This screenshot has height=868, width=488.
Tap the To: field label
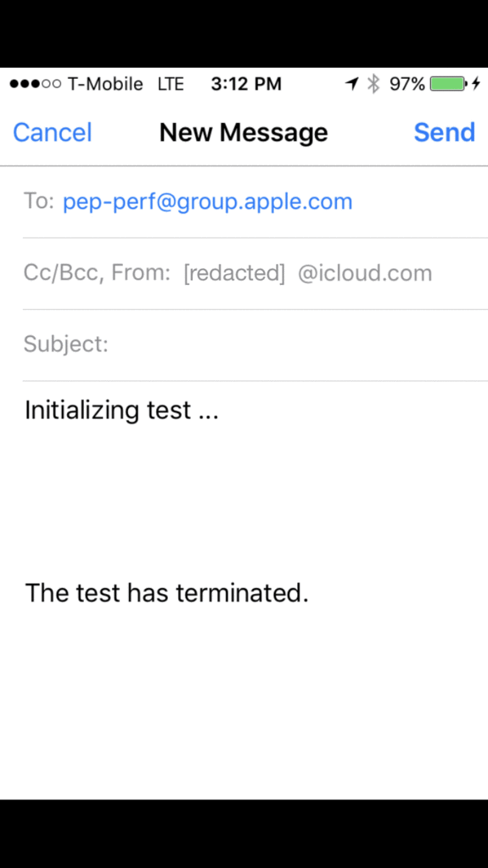pos(39,201)
